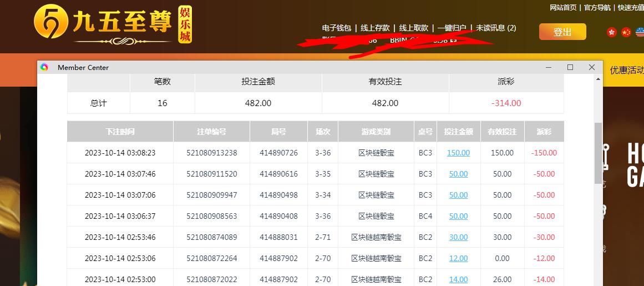Open 官方导航 link
The height and width of the screenshot is (286, 644).
[597, 7]
